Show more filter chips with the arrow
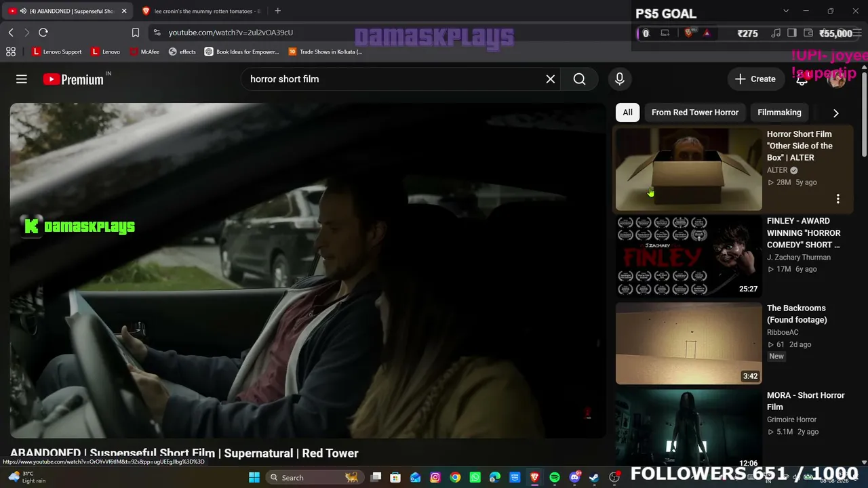868x488 pixels. tap(835, 113)
